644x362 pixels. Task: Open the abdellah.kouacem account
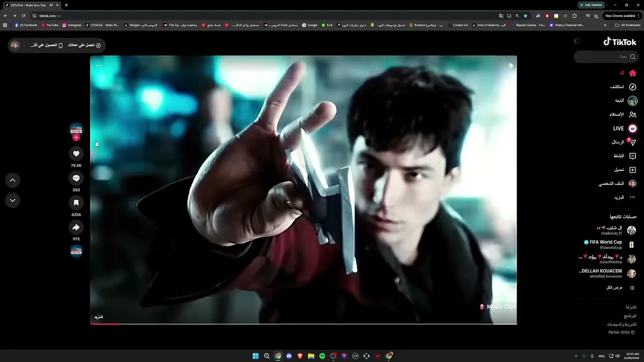(607, 274)
